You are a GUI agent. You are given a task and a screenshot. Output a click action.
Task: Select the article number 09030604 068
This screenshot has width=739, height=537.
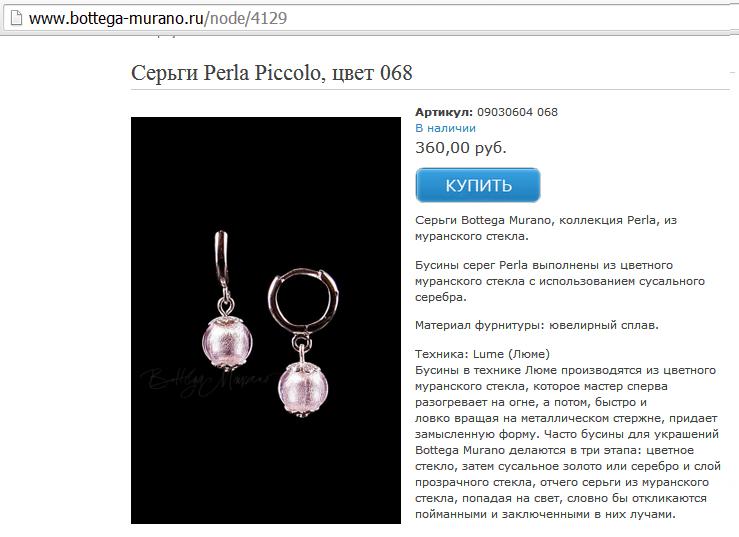517,112
